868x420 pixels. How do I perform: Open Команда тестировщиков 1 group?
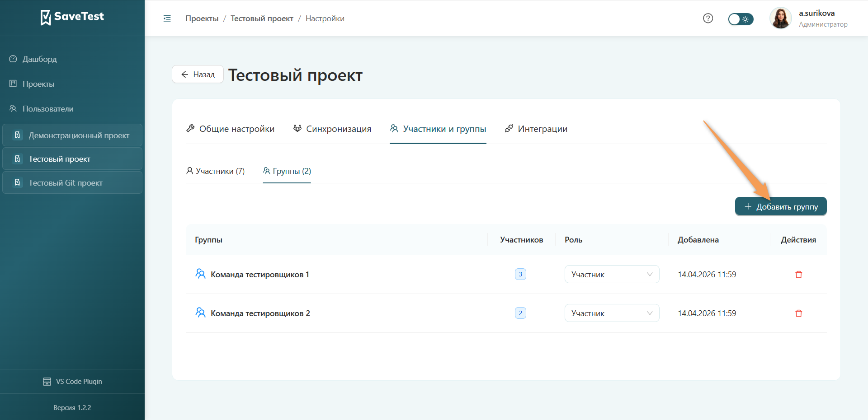260,275
